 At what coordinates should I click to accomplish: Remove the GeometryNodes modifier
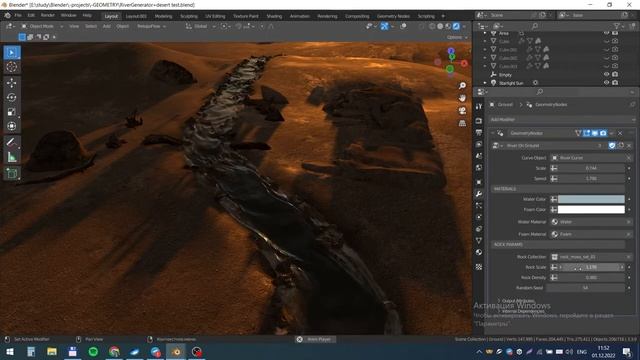tap(620, 133)
